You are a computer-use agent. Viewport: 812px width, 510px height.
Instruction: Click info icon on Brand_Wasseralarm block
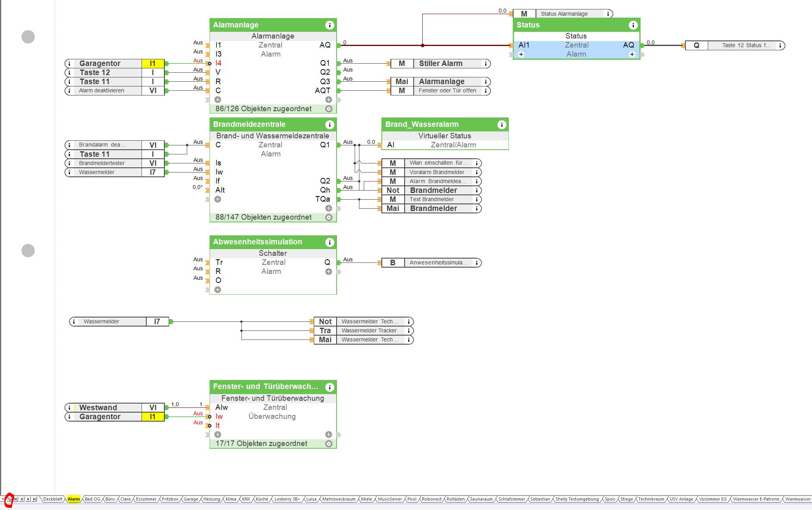coord(501,125)
